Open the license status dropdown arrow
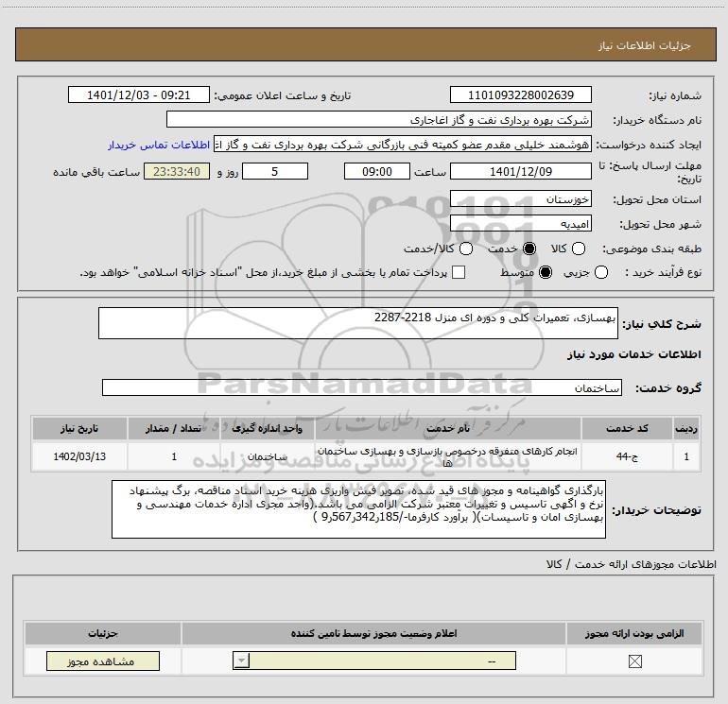The height and width of the screenshot is (704, 728). (x=241, y=661)
